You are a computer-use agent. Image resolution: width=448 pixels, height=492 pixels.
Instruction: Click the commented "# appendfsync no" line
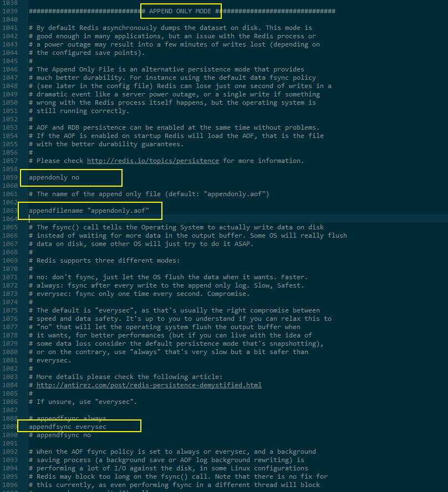(60, 435)
